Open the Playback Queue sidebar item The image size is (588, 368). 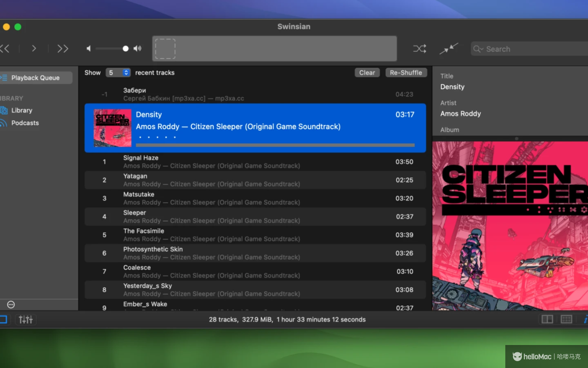coord(36,78)
